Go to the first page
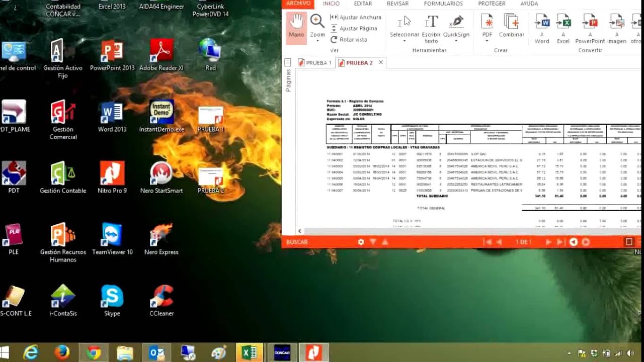This screenshot has width=644, height=362. (x=487, y=242)
